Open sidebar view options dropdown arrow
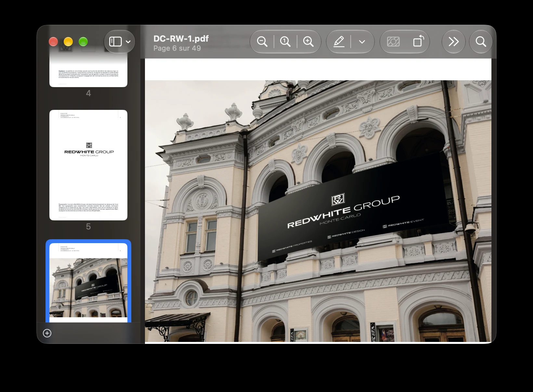 pos(128,42)
